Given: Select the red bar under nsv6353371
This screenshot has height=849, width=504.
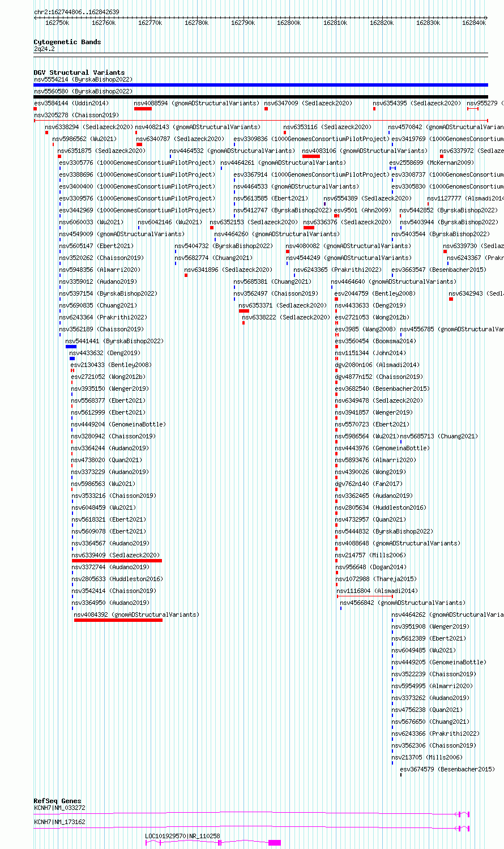Looking at the screenshot, I should coord(244,311).
